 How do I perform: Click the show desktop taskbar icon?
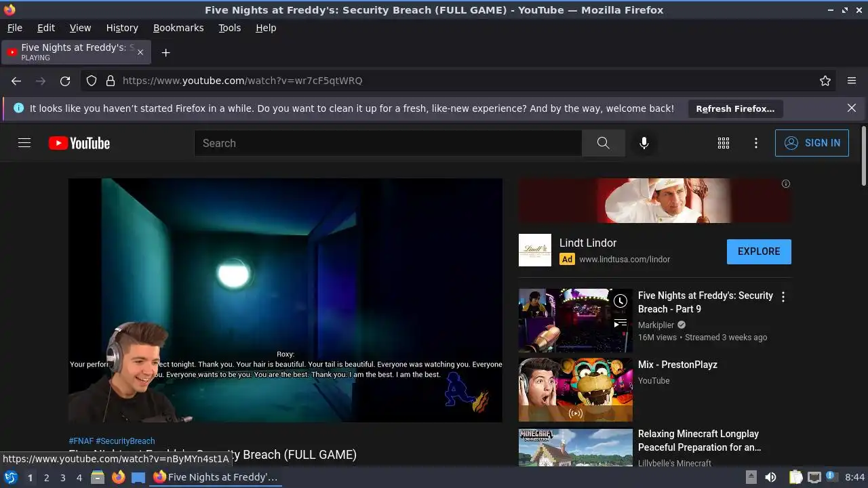138,477
